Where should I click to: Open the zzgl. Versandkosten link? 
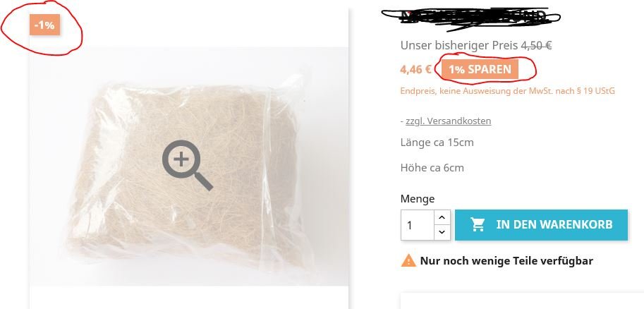pos(448,121)
